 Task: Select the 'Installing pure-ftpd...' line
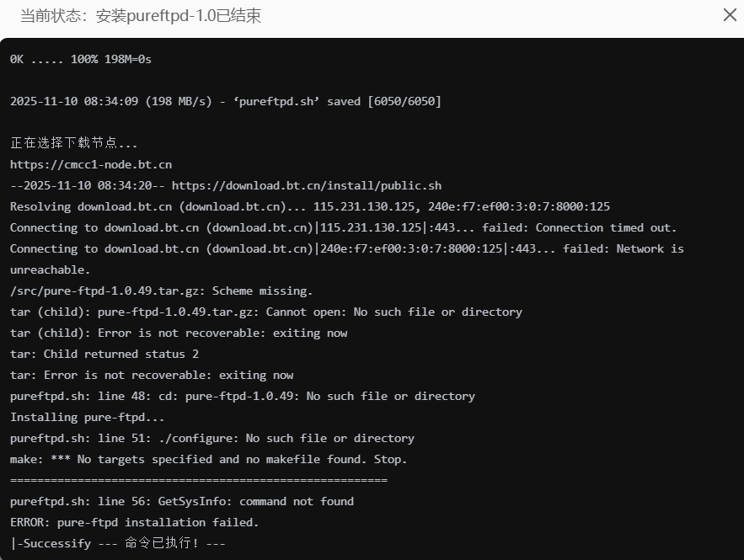click(88, 417)
